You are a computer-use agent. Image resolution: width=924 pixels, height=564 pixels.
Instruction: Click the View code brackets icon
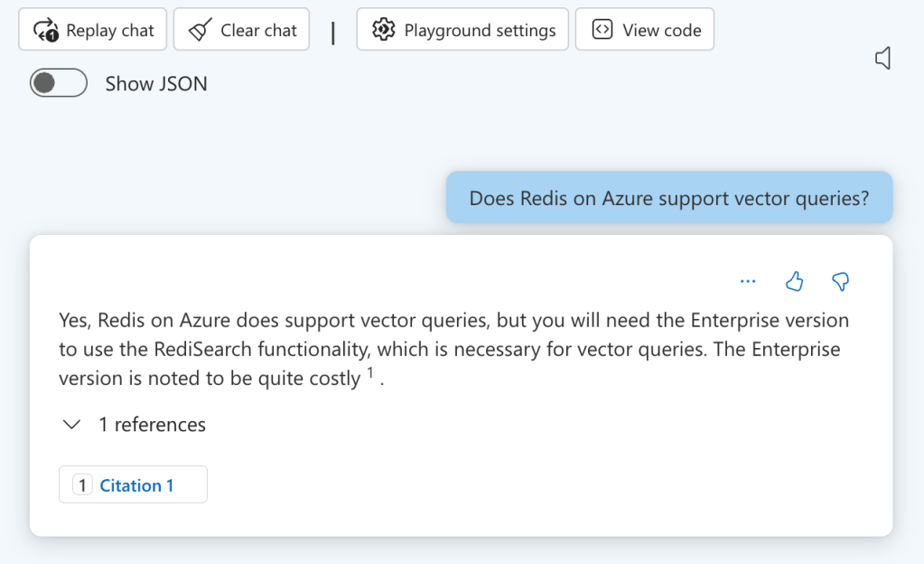602,30
